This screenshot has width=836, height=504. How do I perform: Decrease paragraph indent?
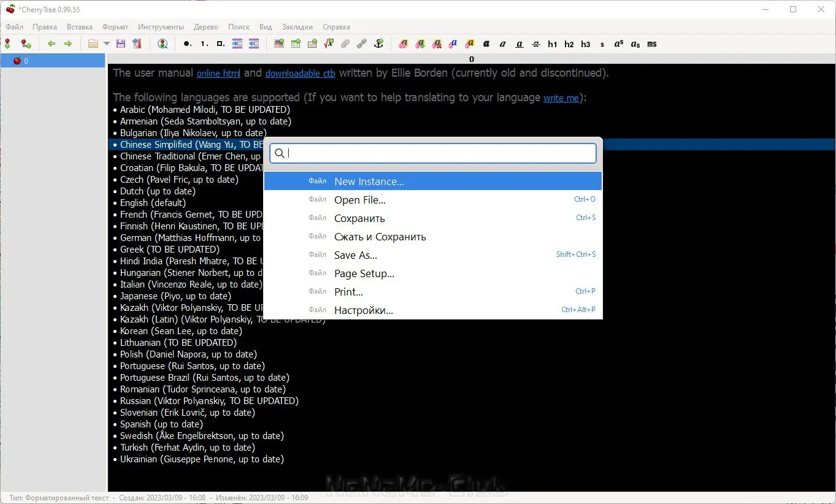[x=254, y=44]
